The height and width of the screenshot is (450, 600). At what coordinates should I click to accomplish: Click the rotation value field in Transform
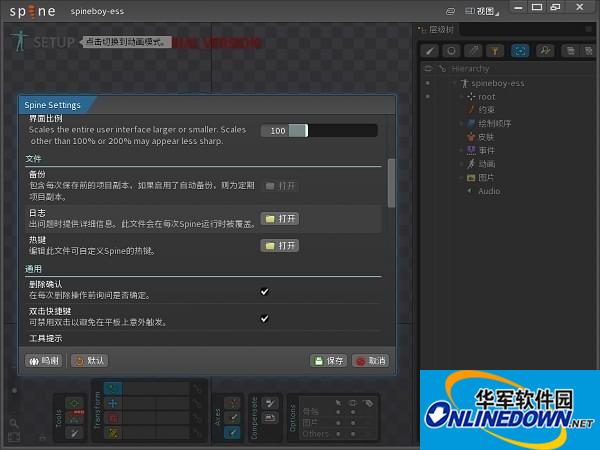(156, 389)
